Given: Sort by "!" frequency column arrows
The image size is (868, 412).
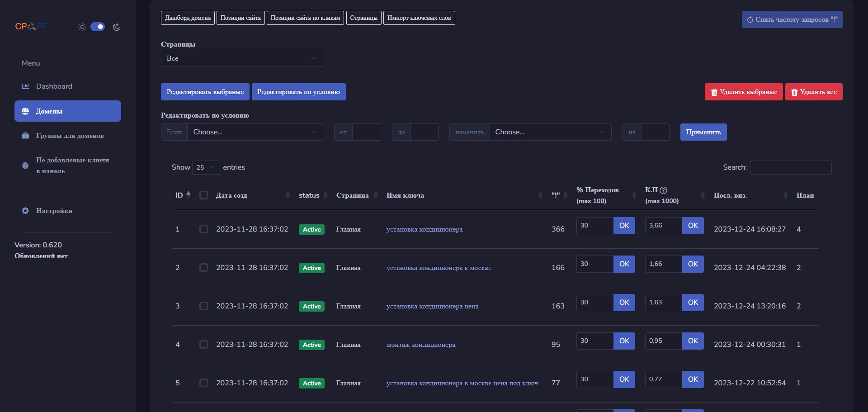Looking at the screenshot, I should (565, 195).
